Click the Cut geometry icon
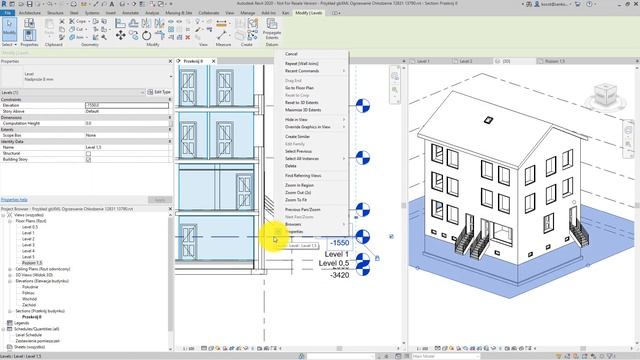 point(77,29)
